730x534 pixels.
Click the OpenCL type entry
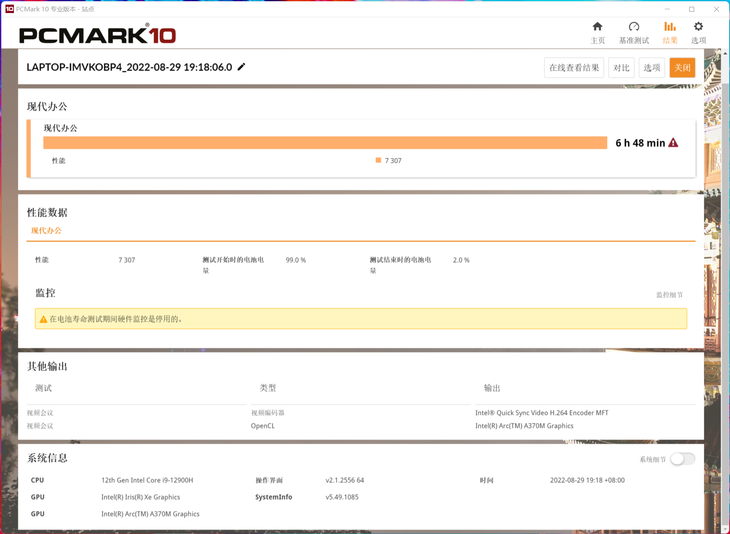pyautogui.click(x=263, y=426)
